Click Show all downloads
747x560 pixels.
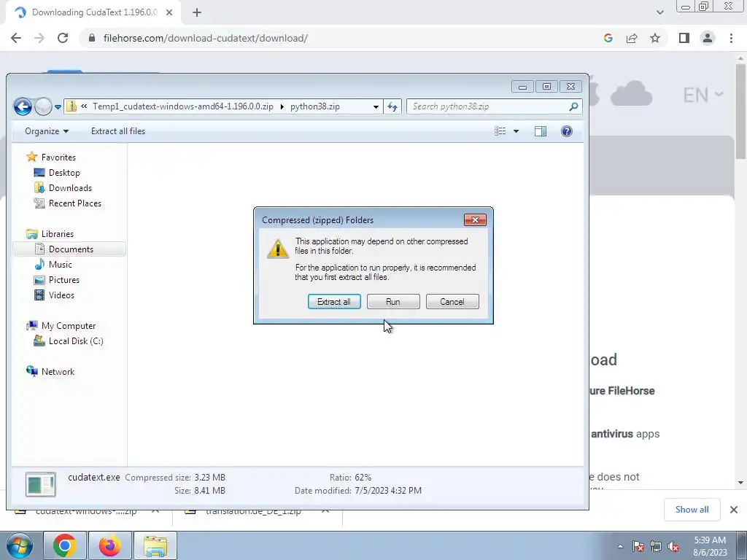692,510
